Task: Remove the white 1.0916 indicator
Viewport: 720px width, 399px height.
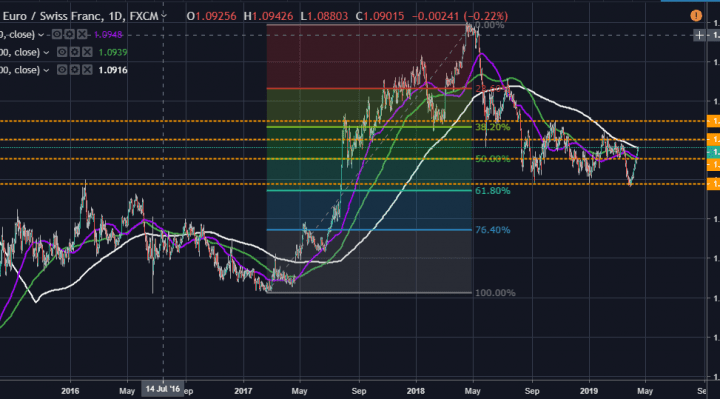Action: pyautogui.click(x=87, y=70)
